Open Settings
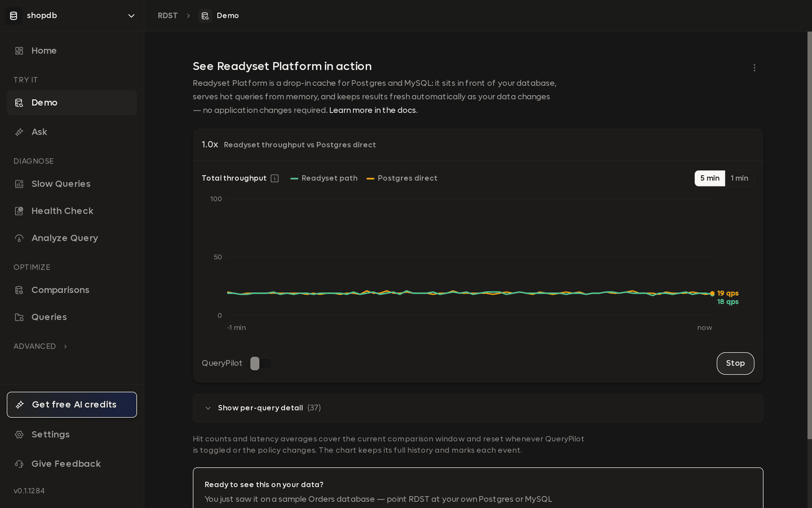812x508 pixels. click(x=72, y=435)
